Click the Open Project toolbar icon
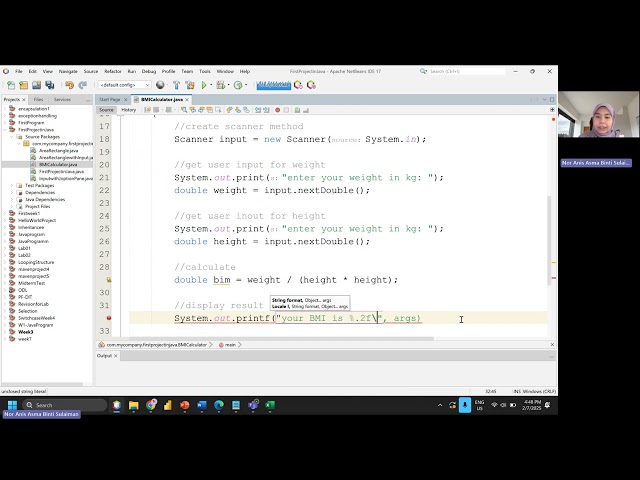Image resolution: width=640 pixels, height=480 pixels. (37, 85)
